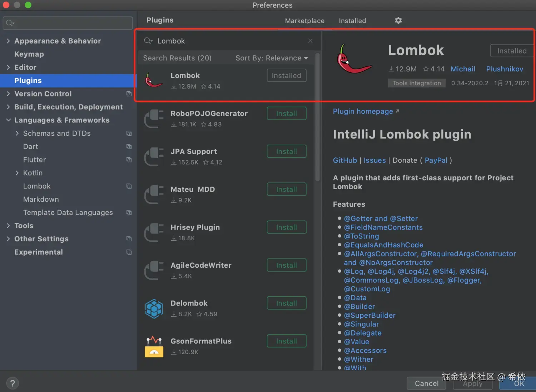Click the plugin list vertical scrollbar
The width and height of the screenshot is (536, 392).
click(x=318, y=118)
